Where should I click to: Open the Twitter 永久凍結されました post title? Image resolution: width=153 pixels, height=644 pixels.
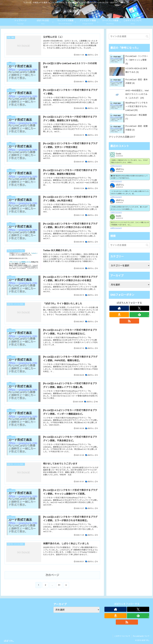coord(57,250)
